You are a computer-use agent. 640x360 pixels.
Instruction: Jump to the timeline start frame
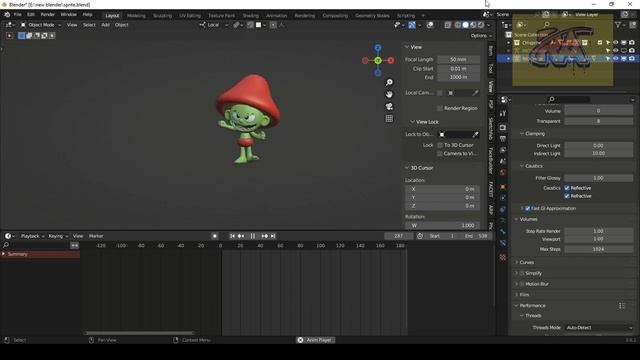[232, 236]
